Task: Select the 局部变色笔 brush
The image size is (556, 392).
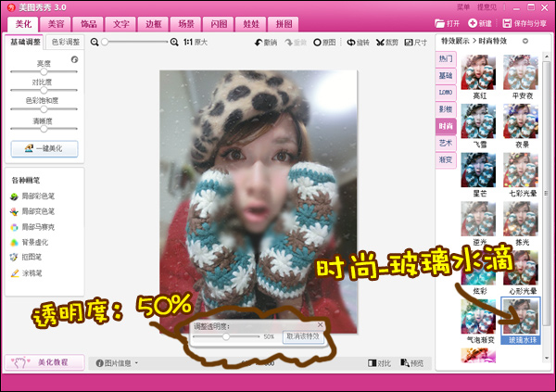Action: pyautogui.click(x=32, y=212)
